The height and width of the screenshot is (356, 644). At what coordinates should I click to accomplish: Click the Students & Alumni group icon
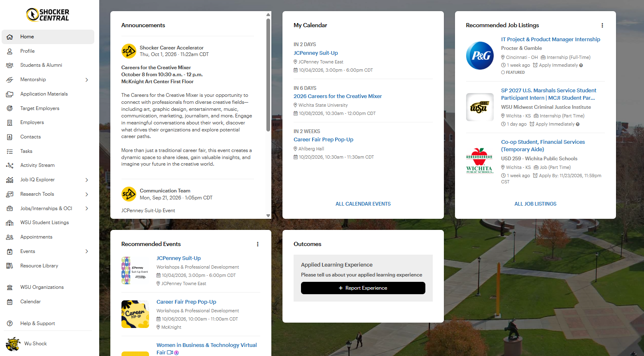10,65
